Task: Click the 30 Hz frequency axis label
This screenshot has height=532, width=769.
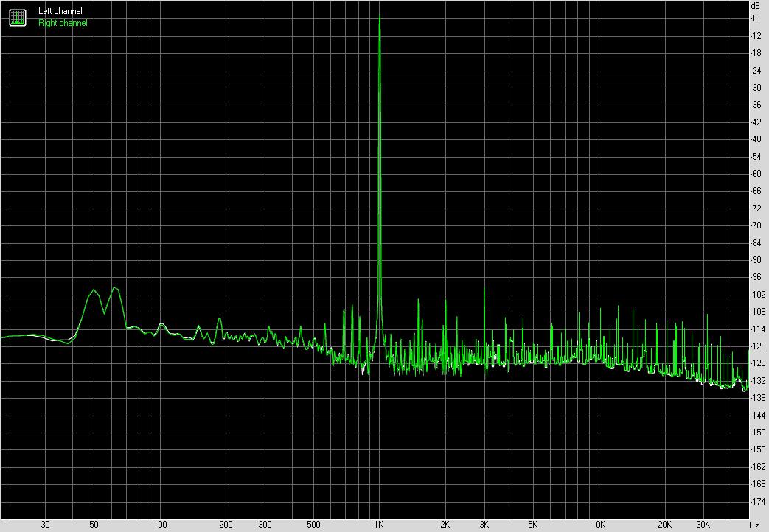Action: tap(46, 525)
